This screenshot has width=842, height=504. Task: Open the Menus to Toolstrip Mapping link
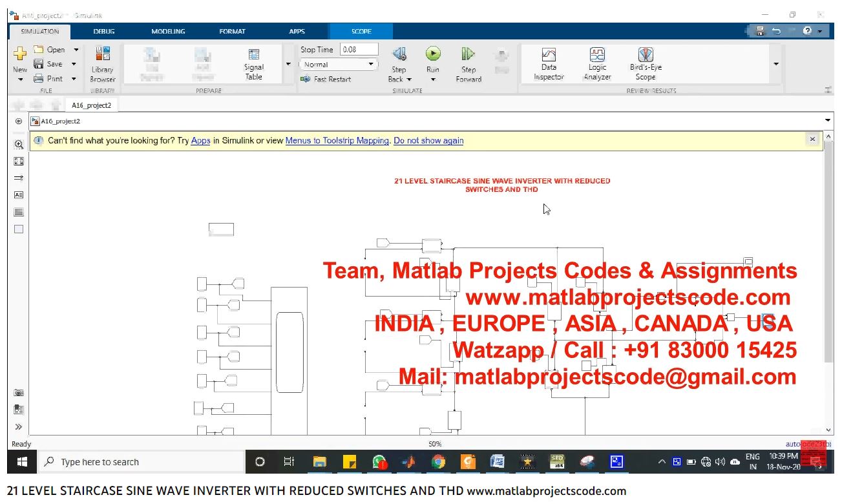pos(337,140)
